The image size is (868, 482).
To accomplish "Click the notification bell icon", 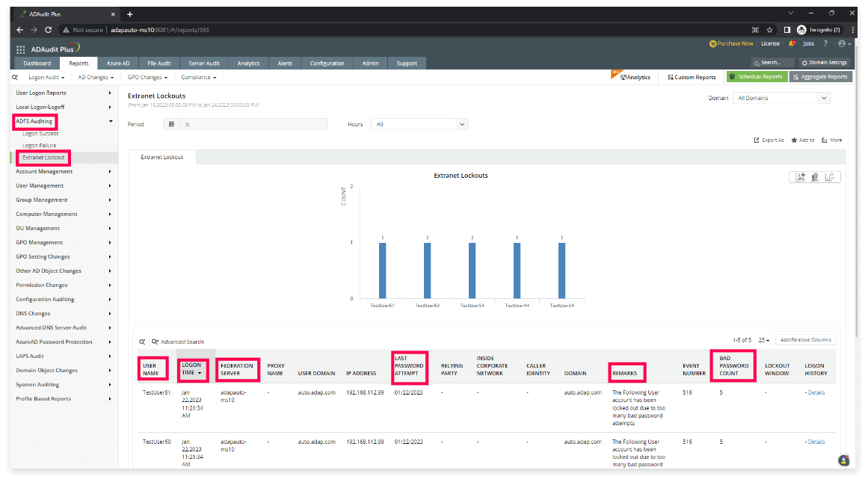I will tap(792, 43).
